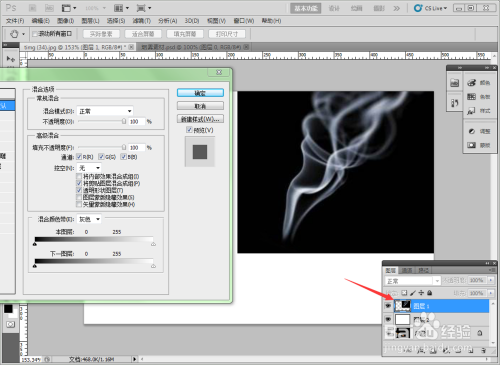Open the Layers panel fill slider arrow
Image resolution: width=500 pixels, height=365 pixels.
491,293
